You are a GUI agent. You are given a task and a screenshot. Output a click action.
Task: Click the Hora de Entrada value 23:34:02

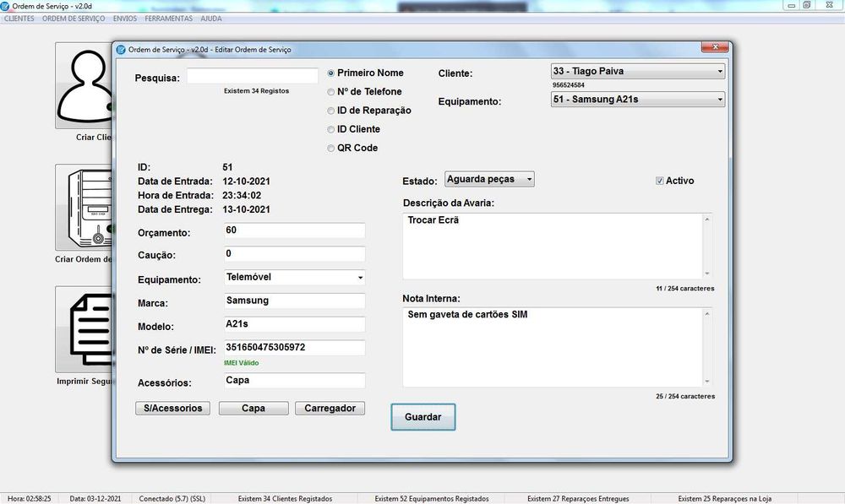(x=242, y=196)
